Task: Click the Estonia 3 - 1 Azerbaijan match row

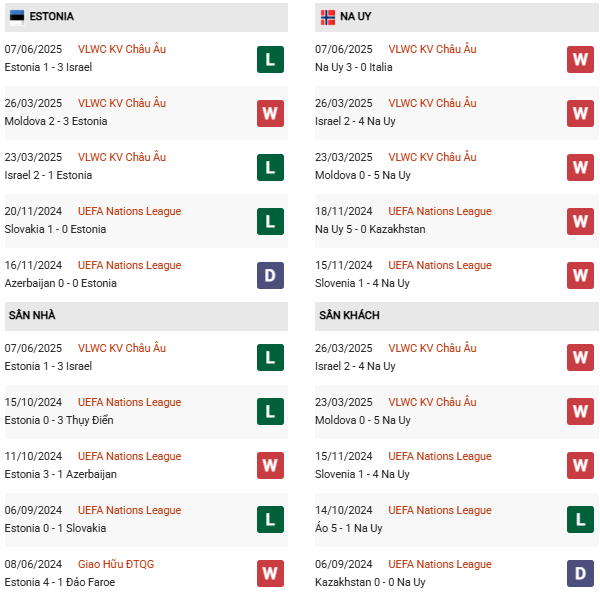Action: pyautogui.click(x=61, y=474)
